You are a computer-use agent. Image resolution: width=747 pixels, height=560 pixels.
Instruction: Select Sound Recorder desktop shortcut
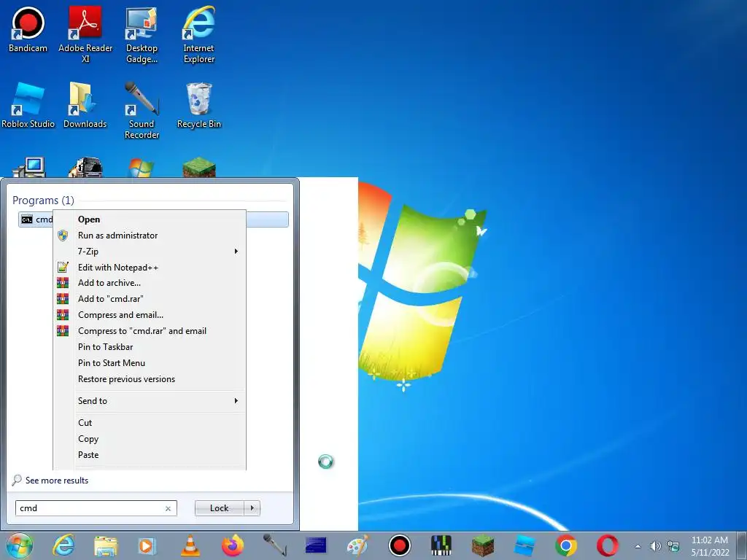pyautogui.click(x=142, y=111)
